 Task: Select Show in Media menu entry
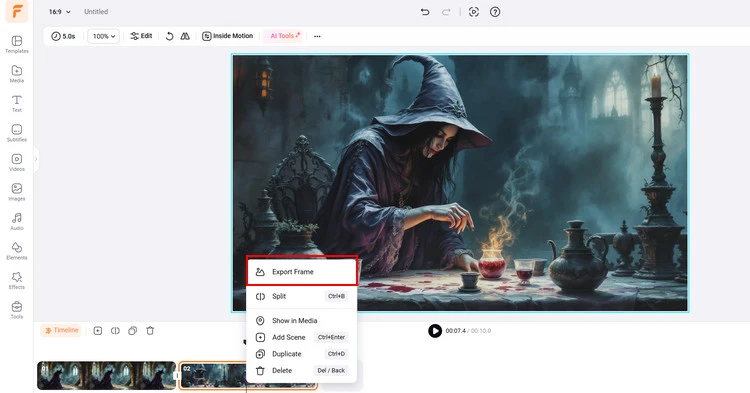(302, 320)
